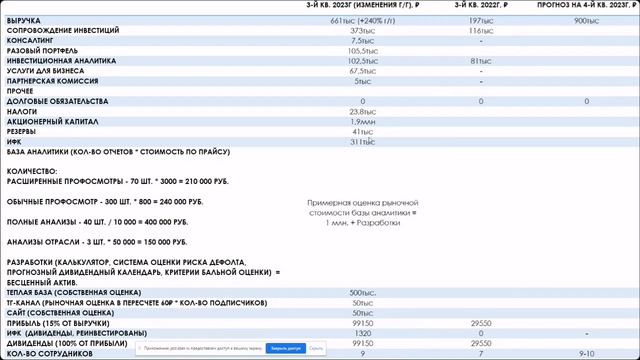Select the 'НАЛОГИ' row label

[x=22, y=111]
